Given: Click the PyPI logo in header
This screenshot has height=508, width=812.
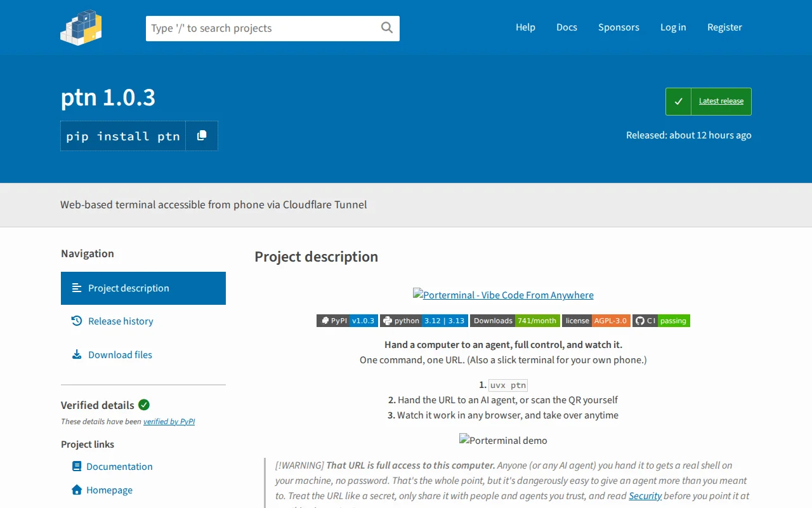Looking at the screenshot, I should 81,27.
